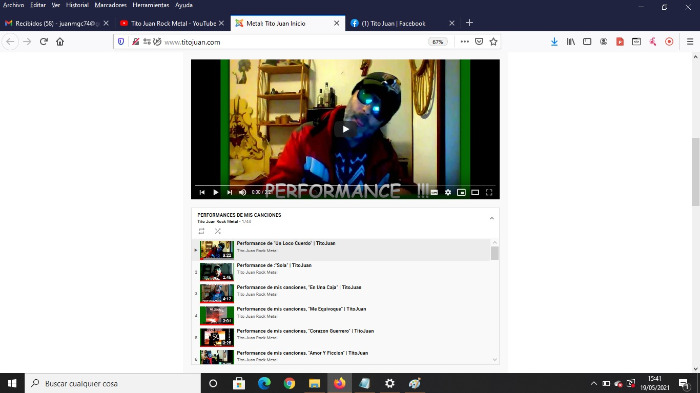
Task: Show hidden system tray icons
Action: pyautogui.click(x=593, y=383)
